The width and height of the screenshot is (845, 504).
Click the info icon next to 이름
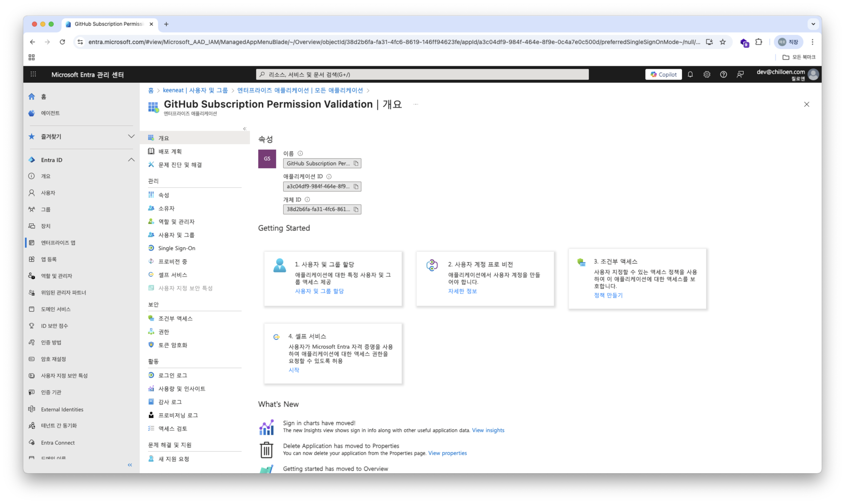click(x=300, y=154)
